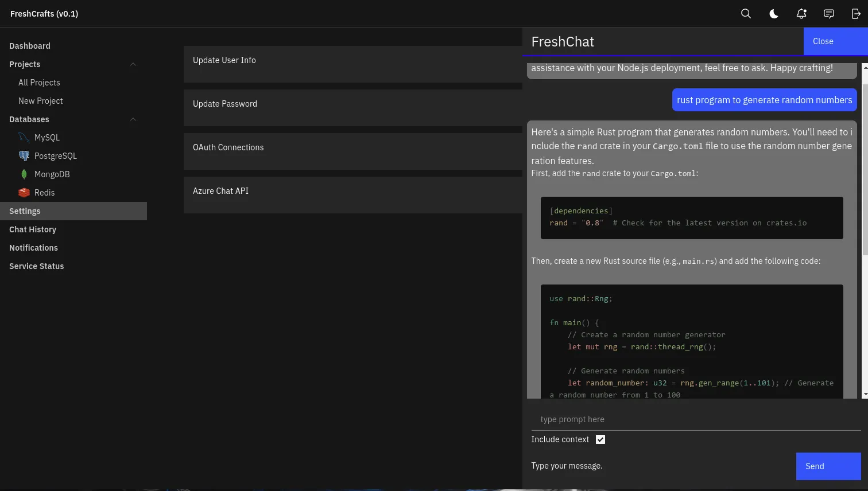Viewport: 868px width, 491px height.
Task: Collapse the Databases section chevron
Action: point(133,119)
